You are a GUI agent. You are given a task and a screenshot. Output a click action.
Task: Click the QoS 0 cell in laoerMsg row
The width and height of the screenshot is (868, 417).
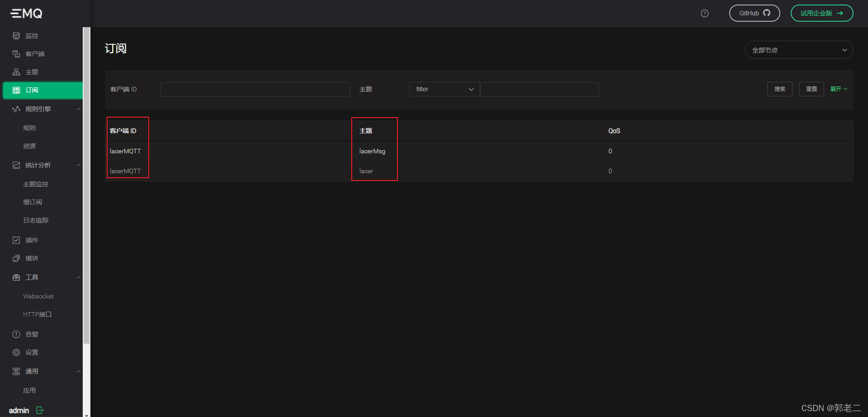click(610, 151)
